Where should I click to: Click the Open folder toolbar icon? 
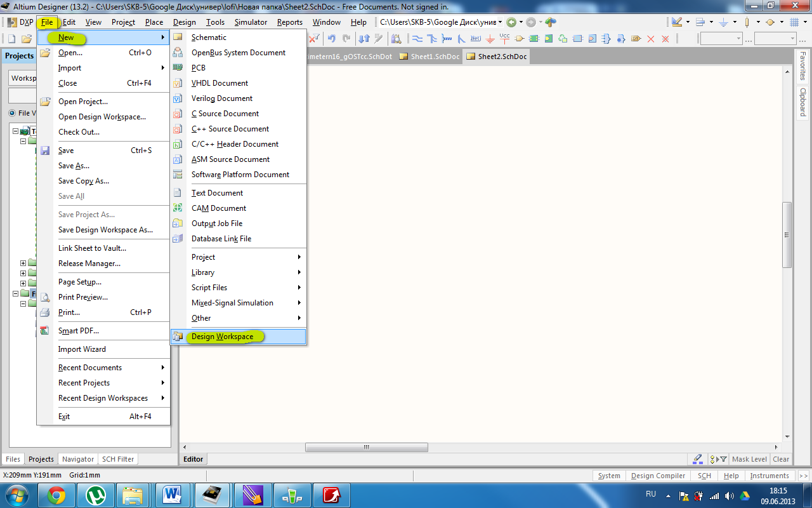point(27,39)
